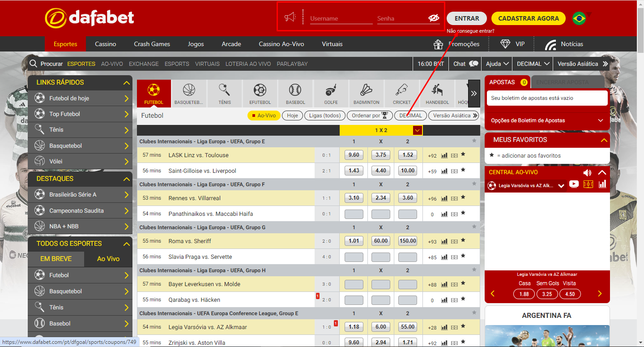Open the Brazil flag language selector
The height and width of the screenshot is (347, 644).
[579, 18]
